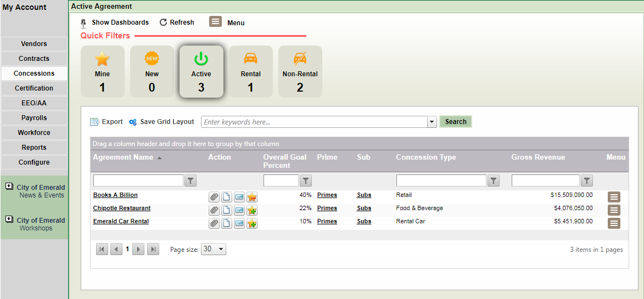Toggle the Mine quick filter
Image resolution: width=644 pixels, height=299 pixels.
[x=103, y=71]
